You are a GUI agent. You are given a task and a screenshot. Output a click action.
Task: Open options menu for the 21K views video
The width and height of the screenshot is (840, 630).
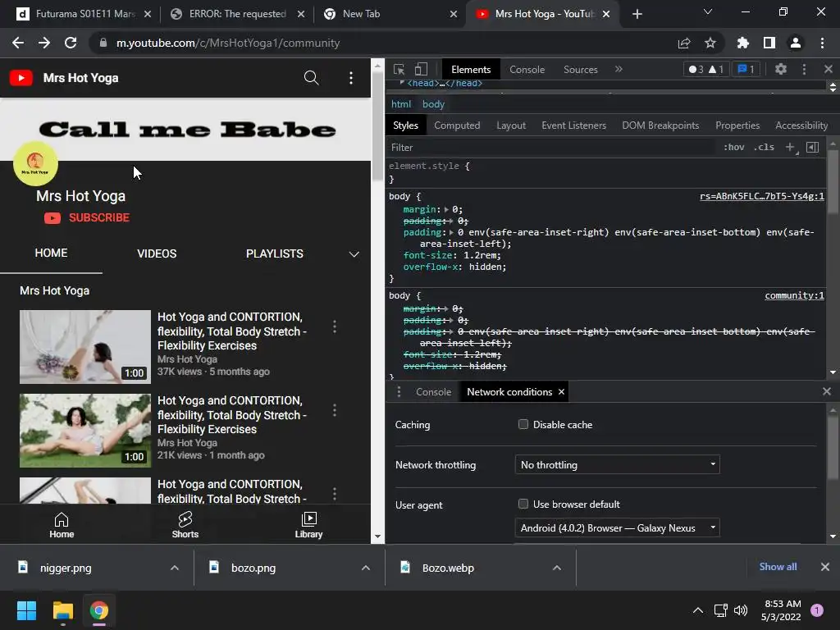tap(335, 410)
